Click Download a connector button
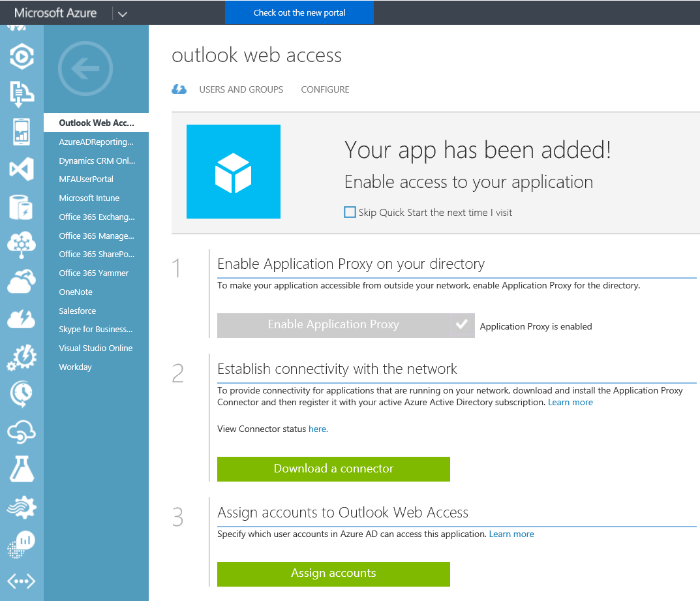This screenshot has width=700, height=601. pyautogui.click(x=333, y=469)
